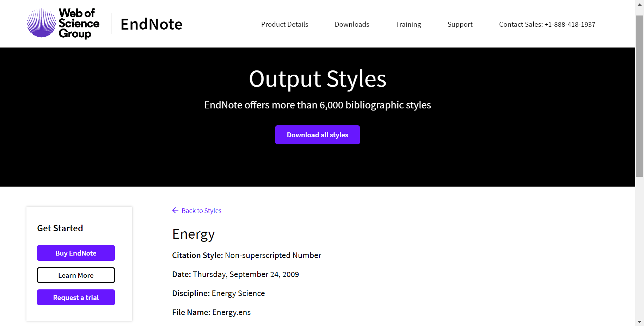Select the EndNote logo

tap(151, 24)
